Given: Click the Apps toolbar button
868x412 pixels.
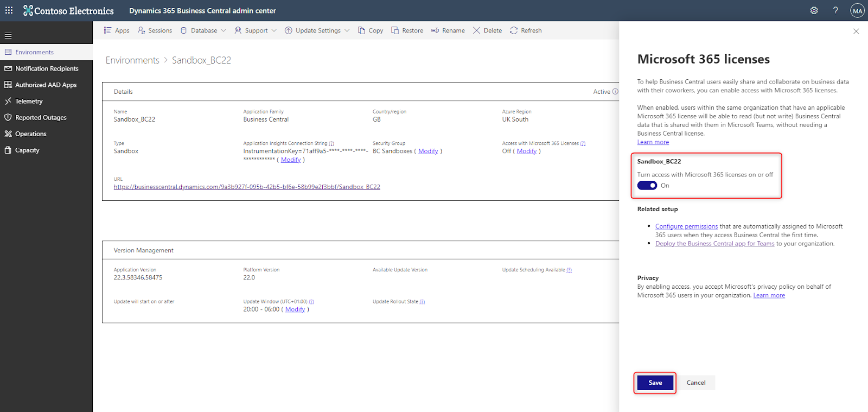Looking at the screenshot, I should [x=117, y=30].
